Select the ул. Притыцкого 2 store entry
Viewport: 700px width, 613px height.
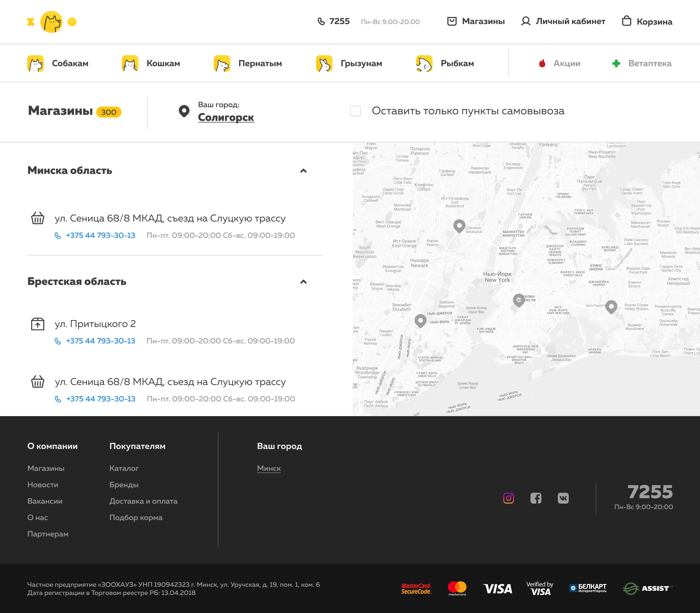pos(95,324)
